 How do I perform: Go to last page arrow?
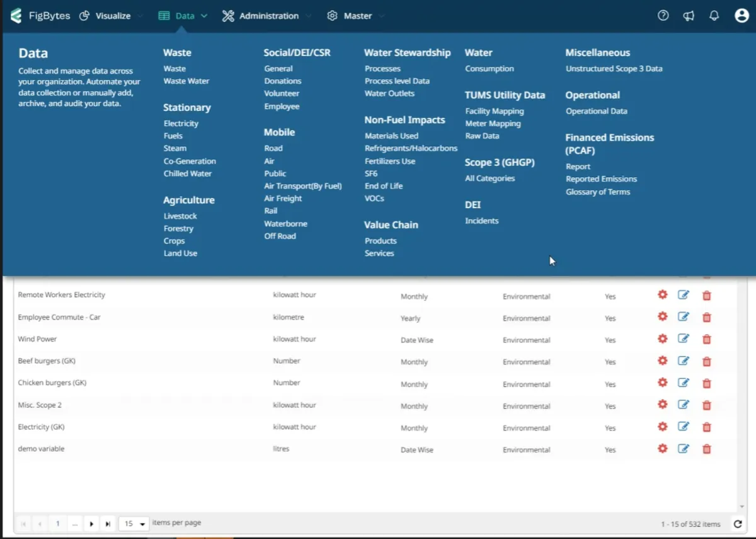108,524
